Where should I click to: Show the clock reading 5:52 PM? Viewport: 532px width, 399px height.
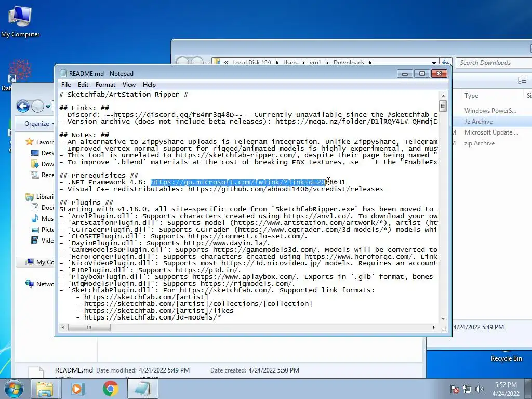[506, 385]
